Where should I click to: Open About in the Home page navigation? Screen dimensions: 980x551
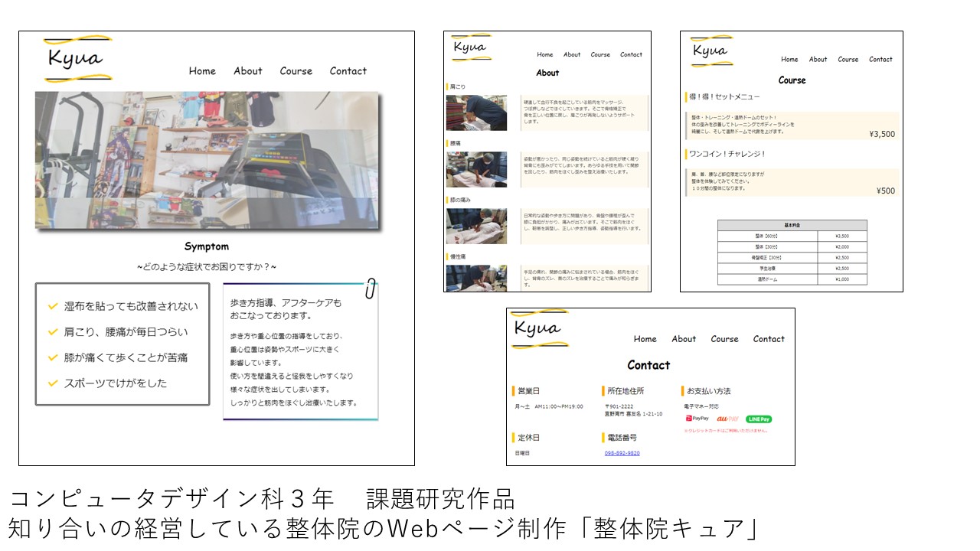[248, 71]
